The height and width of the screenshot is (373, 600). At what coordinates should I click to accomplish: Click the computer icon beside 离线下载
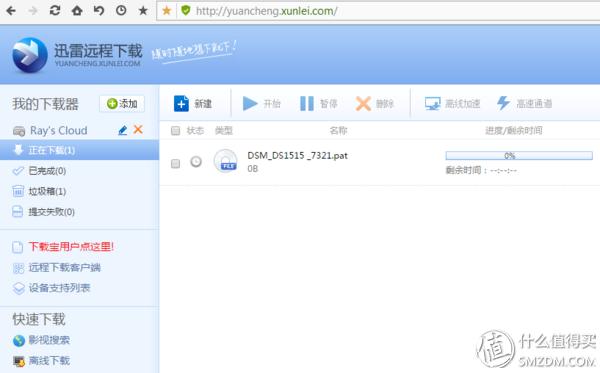(x=18, y=361)
